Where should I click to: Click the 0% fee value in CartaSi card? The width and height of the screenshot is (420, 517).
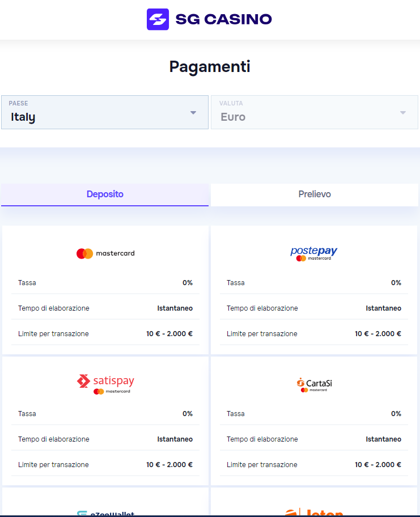coord(396,414)
